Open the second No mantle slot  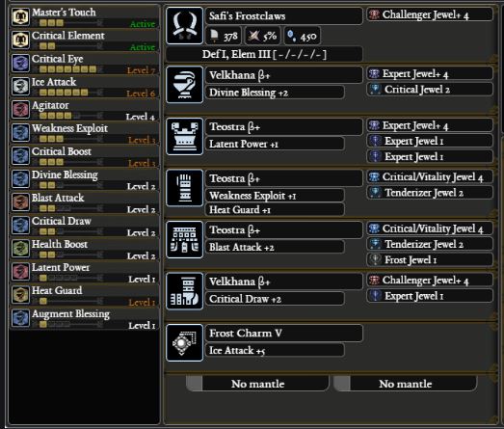(406, 384)
